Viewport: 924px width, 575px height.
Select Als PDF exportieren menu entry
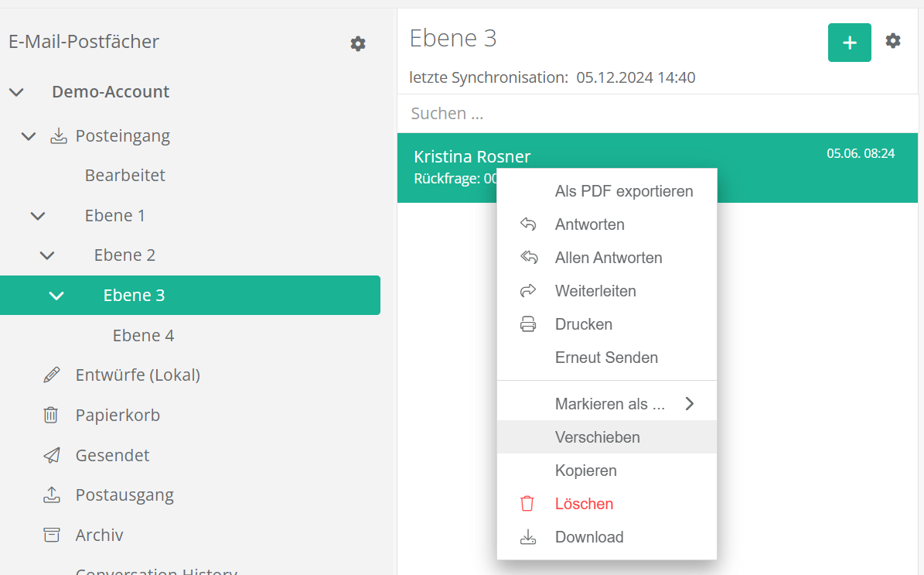point(623,191)
